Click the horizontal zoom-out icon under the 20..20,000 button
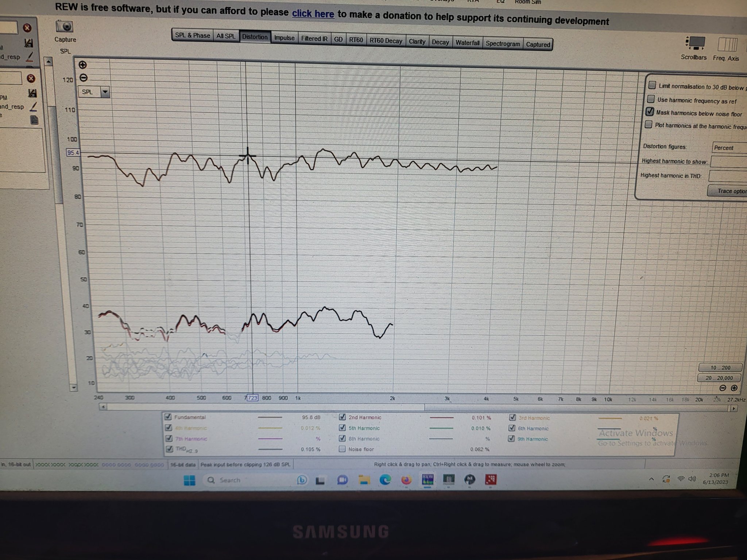 click(723, 388)
